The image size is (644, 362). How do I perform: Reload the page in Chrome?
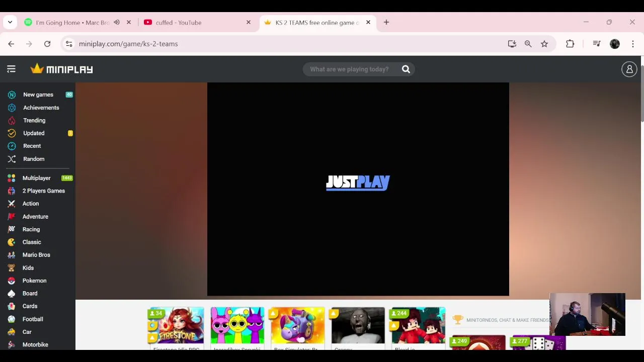[47, 44]
